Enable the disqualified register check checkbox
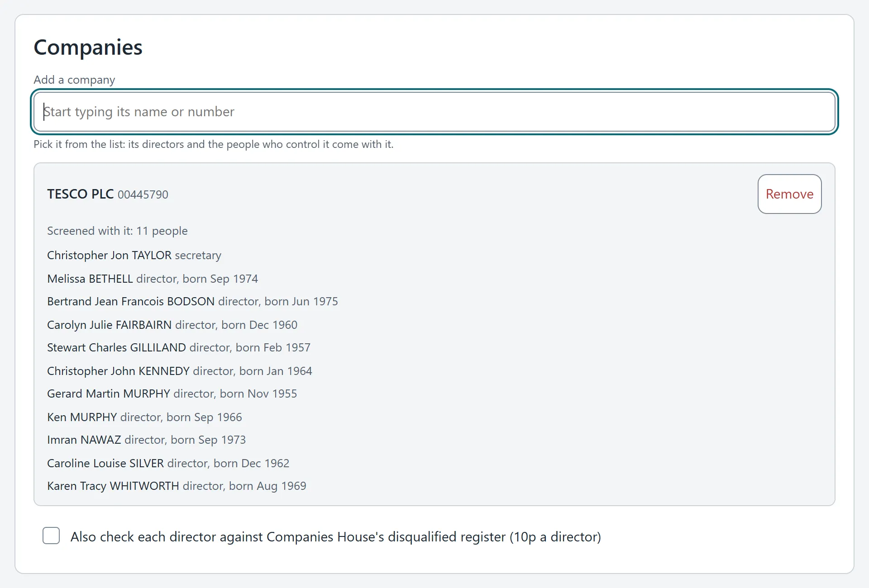This screenshot has width=869, height=588. pyautogui.click(x=51, y=536)
